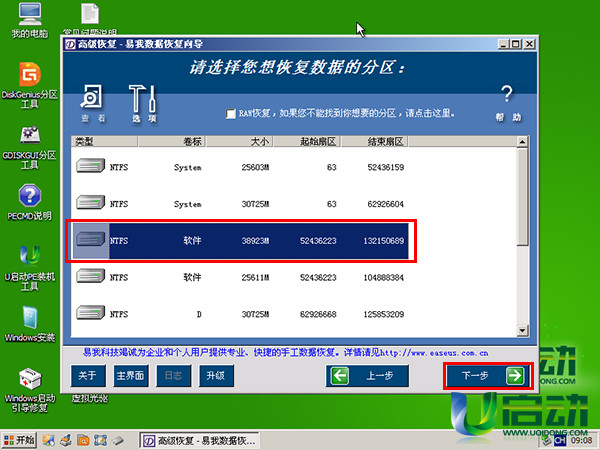Click the 类型 column header
The width and height of the screenshot is (600, 450).
click(90, 142)
